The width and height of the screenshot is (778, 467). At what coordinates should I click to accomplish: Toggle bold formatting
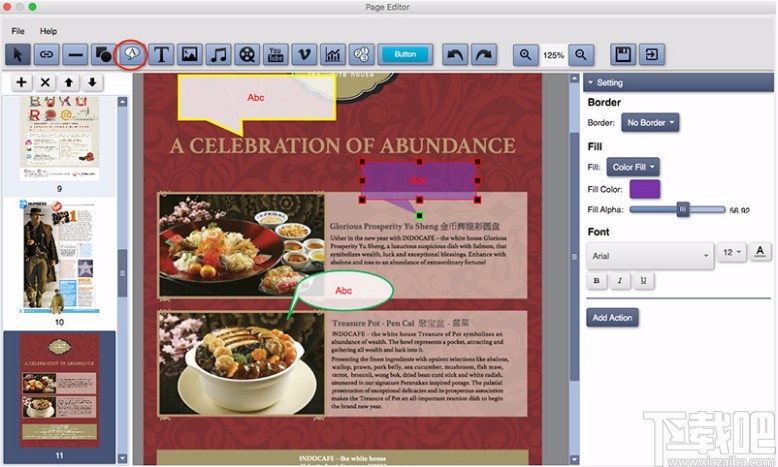pos(597,281)
